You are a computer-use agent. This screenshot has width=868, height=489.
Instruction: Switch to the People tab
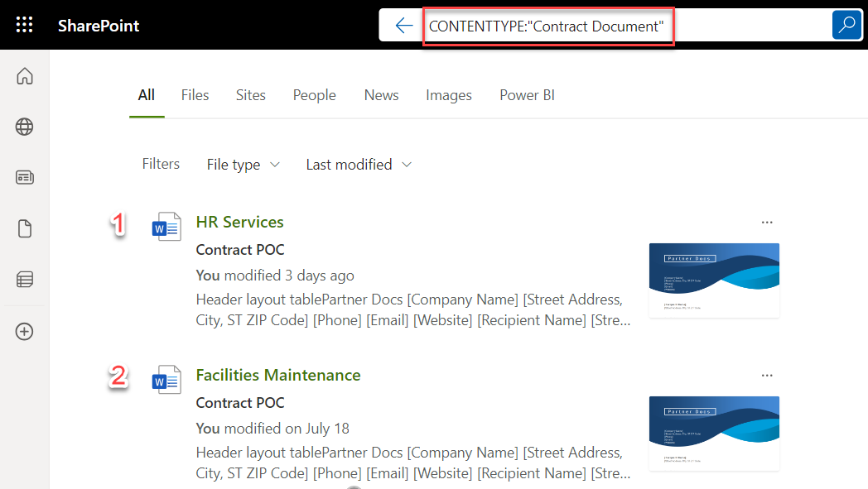(315, 95)
